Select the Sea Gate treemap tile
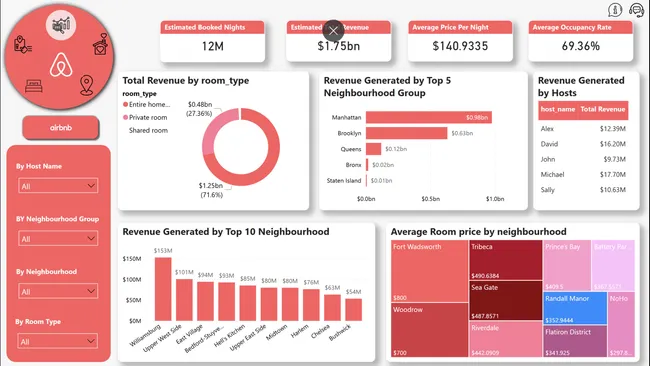Screen dimensions: 650x366 click(x=505, y=301)
